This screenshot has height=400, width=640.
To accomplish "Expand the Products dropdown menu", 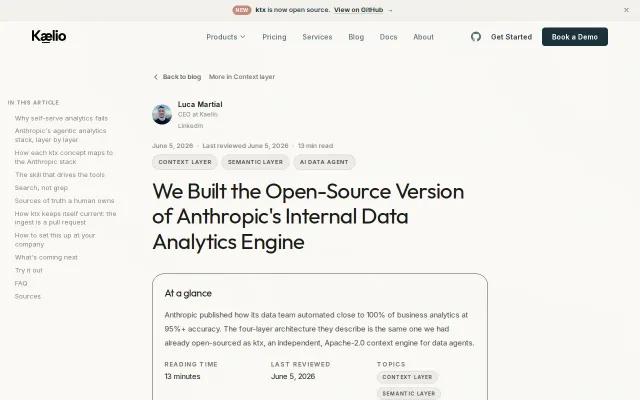I will pyautogui.click(x=226, y=37).
